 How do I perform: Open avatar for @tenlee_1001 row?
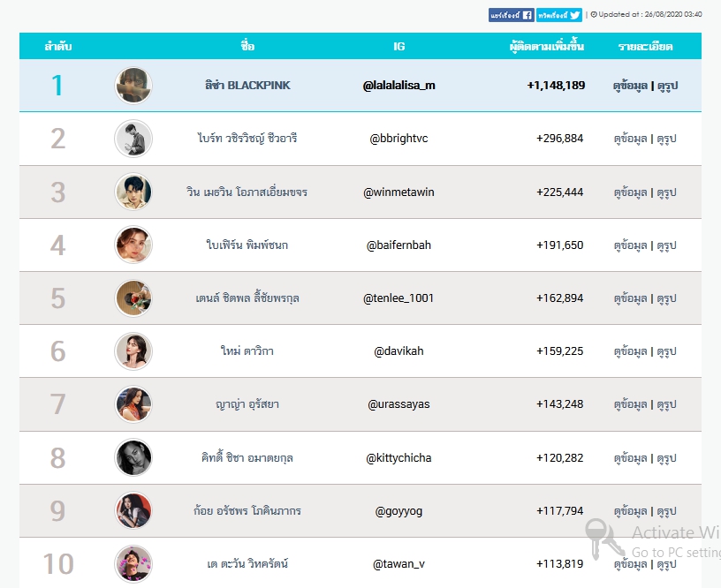(133, 298)
